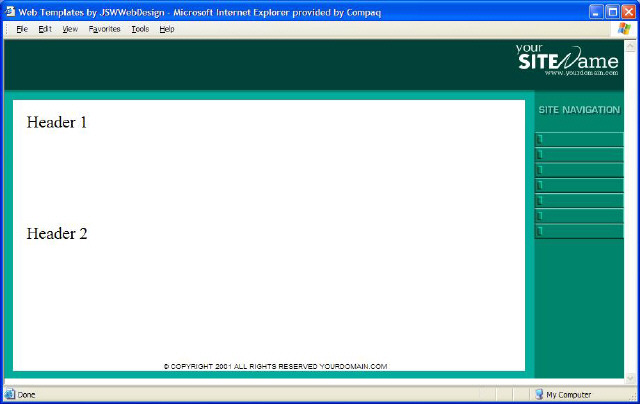
Task: Open the Help menu
Action: tap(166, 29)
